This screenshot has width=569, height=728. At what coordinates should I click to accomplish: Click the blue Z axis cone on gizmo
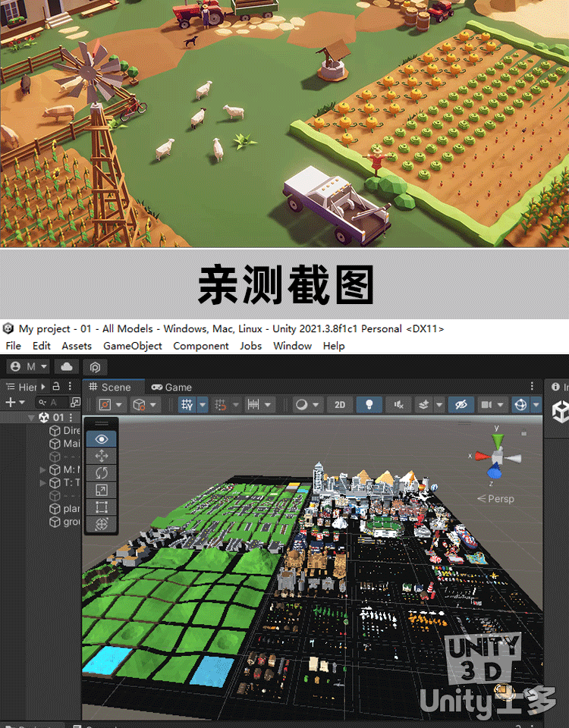[494, 472]
